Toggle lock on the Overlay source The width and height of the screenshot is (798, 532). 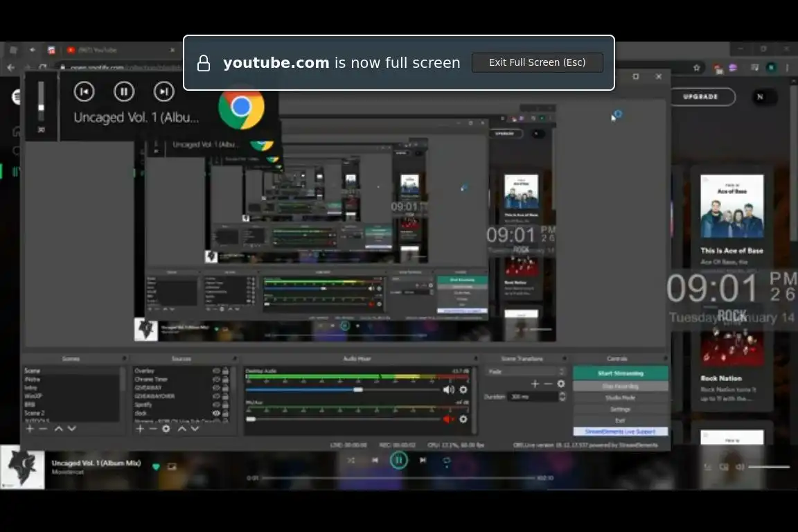point(225,371)
